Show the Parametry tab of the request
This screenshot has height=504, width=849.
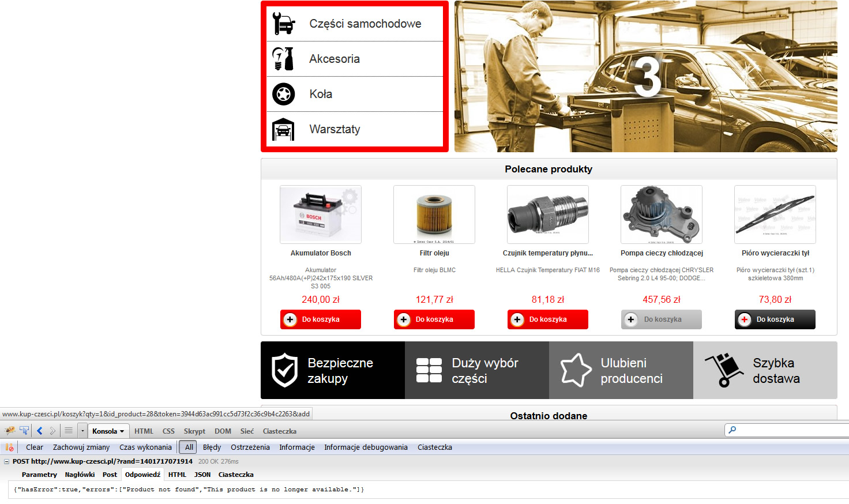click(39, 475)
